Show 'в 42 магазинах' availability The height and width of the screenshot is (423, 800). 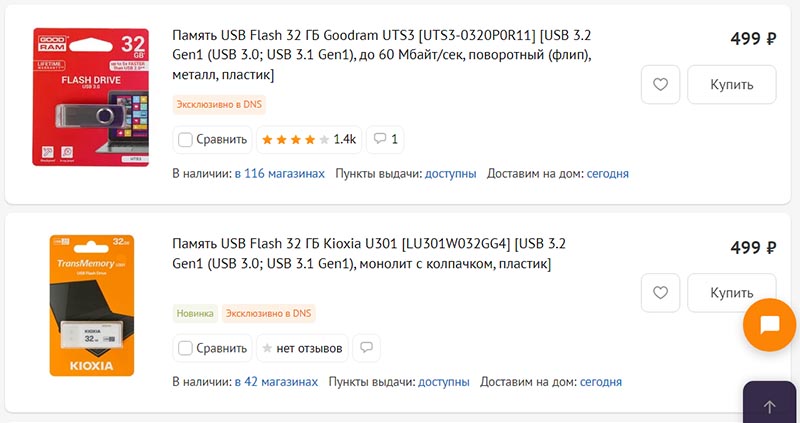pos(276,382)
